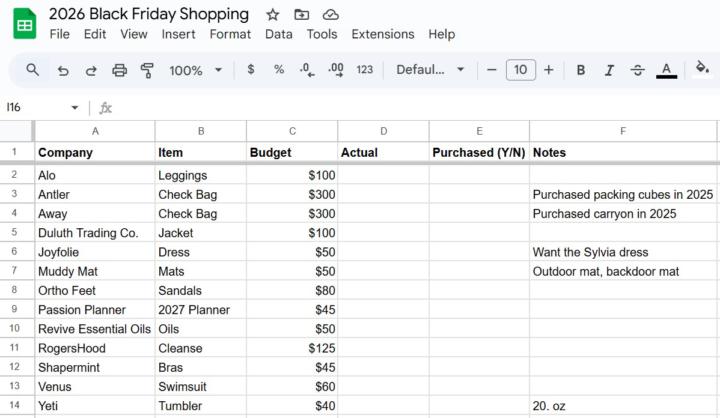This screenshot has width=720, height=418.
Task: Increase font size with plus button
Action: pos(548,70)
